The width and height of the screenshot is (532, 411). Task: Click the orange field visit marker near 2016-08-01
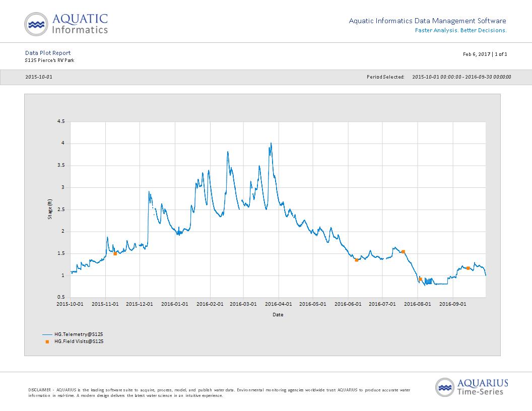420,279
